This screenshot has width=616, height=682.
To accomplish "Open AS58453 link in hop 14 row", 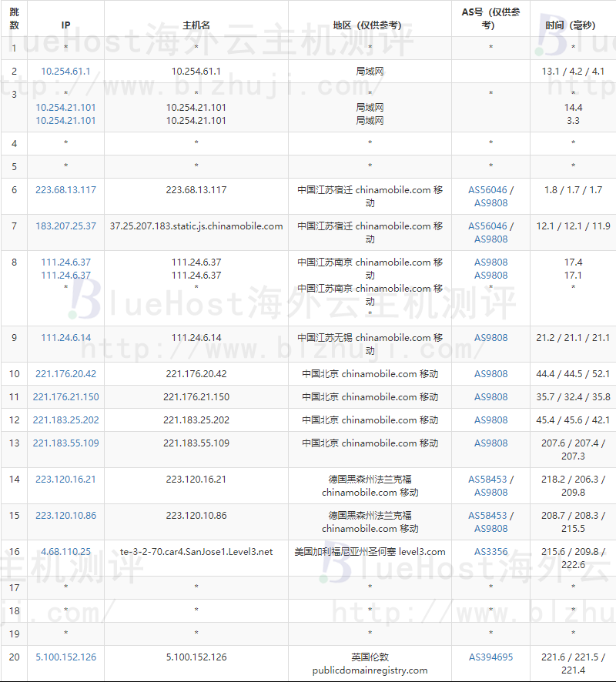I will click(x=487, y=480).
